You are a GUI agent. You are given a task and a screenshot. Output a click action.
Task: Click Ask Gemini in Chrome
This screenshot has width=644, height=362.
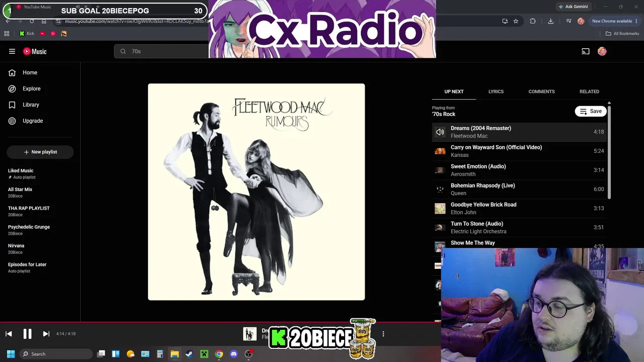(x=573, y=7)
